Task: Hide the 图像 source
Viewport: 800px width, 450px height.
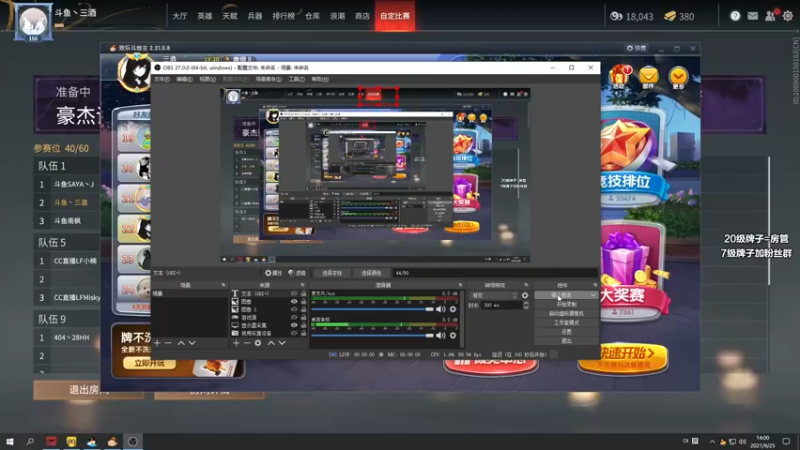Action: coord(294,302)
